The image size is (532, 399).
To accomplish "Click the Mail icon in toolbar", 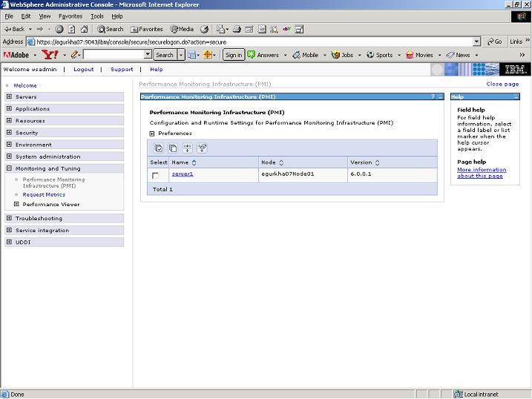I will coord(221,29).
